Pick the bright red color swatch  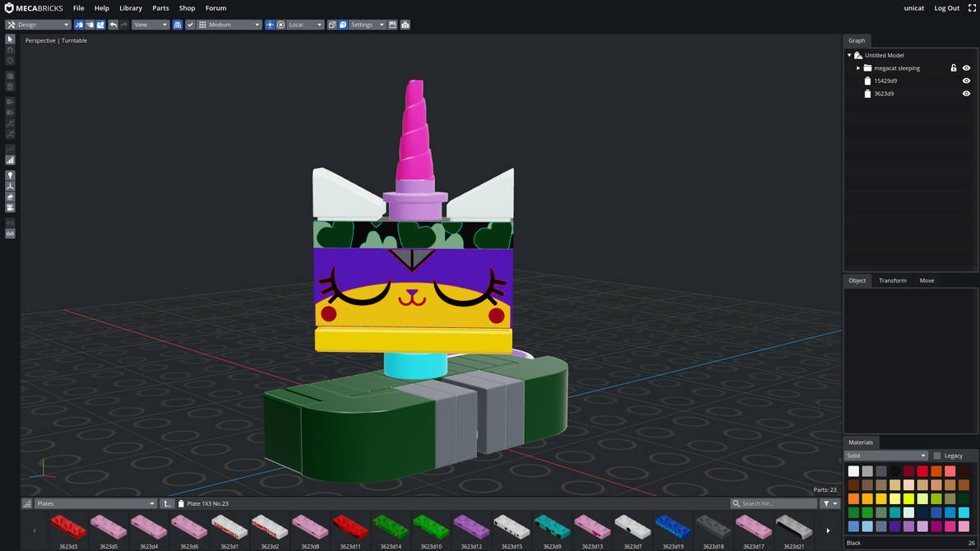point(922,471)
